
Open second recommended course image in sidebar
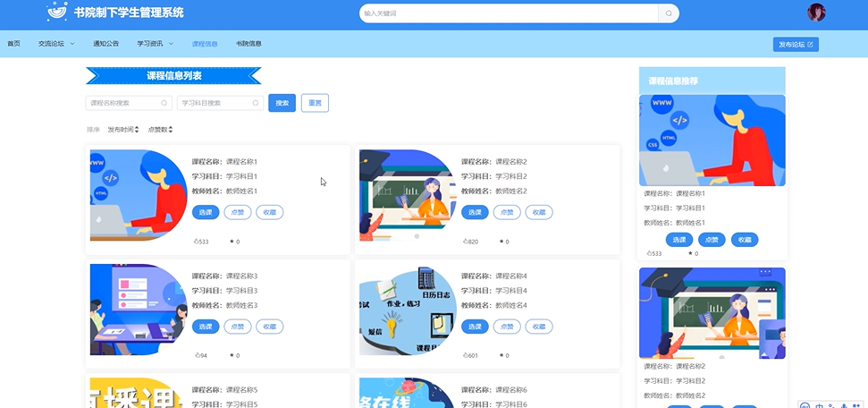click(712, 313)
